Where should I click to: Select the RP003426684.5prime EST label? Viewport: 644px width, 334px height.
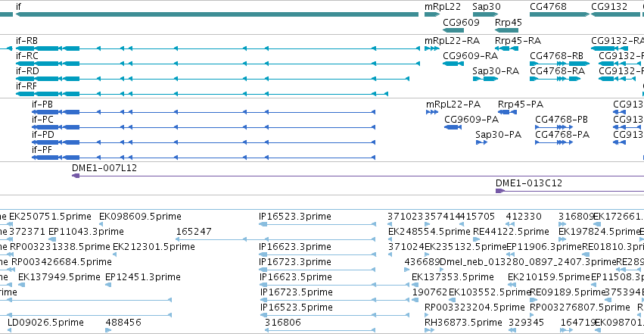(x=61, y=262)
